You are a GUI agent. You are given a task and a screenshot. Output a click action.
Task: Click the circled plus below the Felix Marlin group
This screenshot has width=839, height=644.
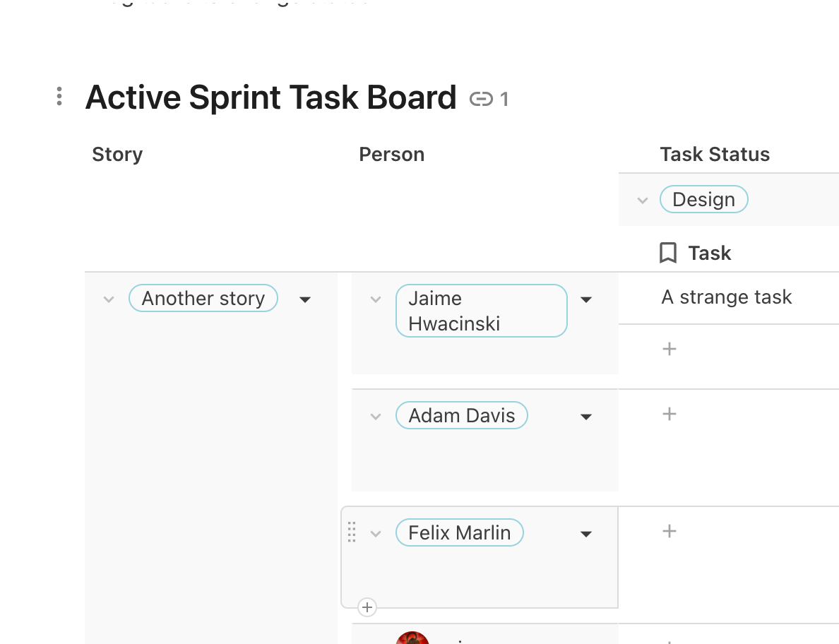click(367, 607)
